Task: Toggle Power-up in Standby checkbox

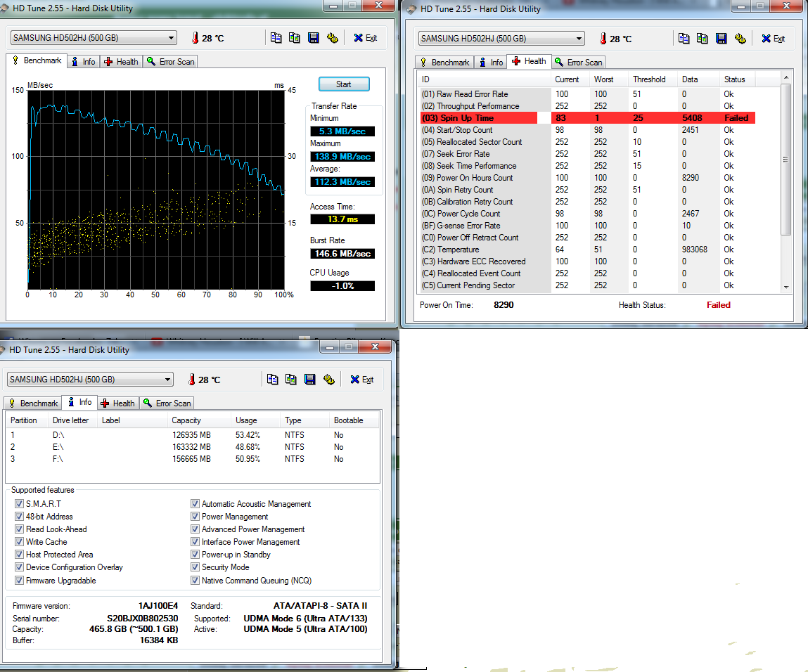Action: (195, 555)
